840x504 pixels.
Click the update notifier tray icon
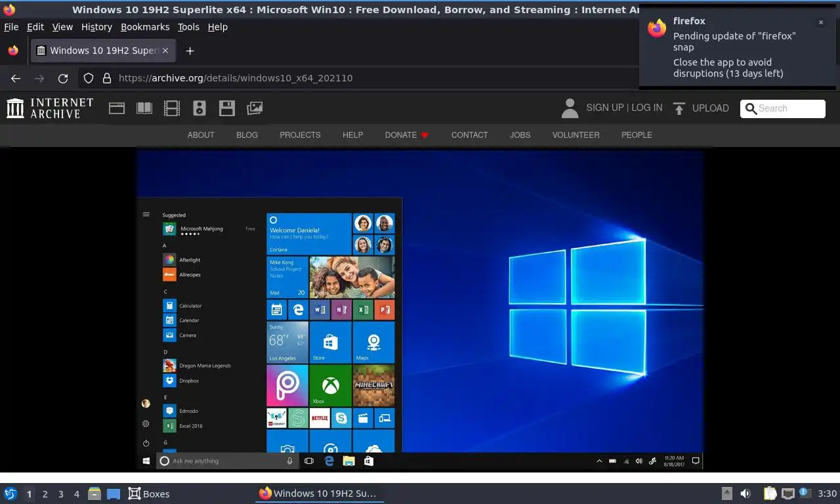pyautogui.click(x=804, y=493)
